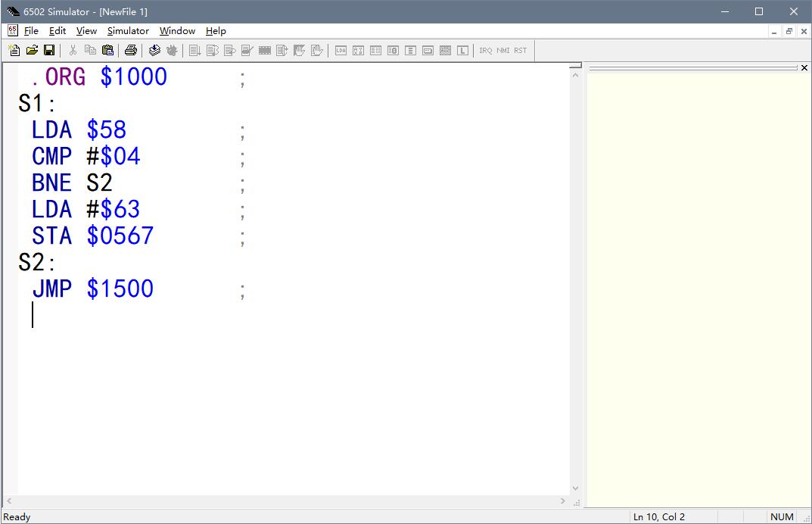Trigger an NMI interrupt

[501, 50]
